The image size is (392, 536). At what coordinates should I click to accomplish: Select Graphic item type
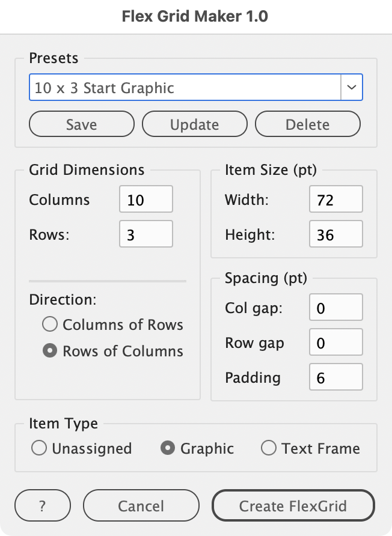169,448
